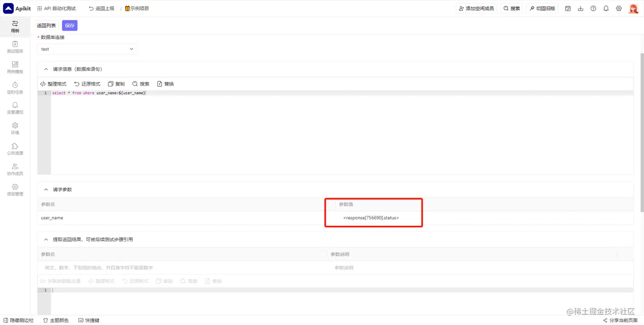644x325 pixels.
Task: Open 快捷键 in the bottom bar
Action: pos(89,320)
